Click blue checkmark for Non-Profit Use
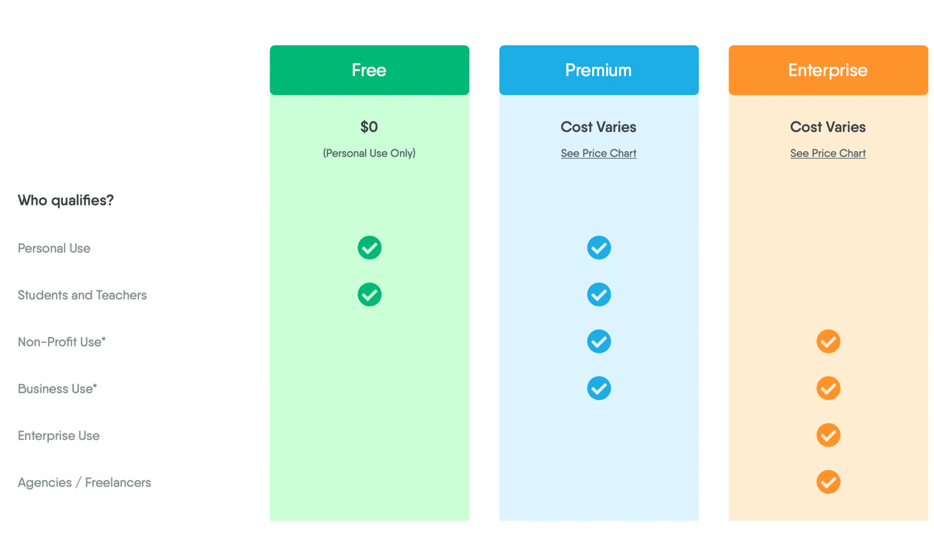Viewport: 934px width, 560px height. coord(598,342)
